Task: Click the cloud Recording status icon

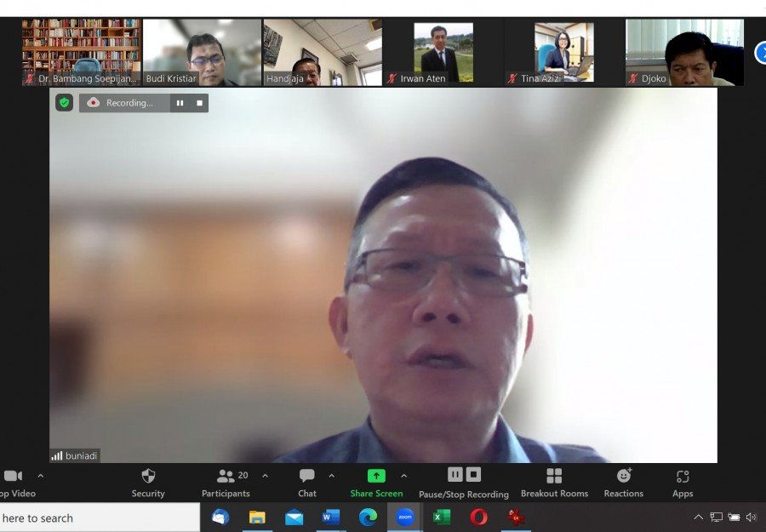Action: 93,103
